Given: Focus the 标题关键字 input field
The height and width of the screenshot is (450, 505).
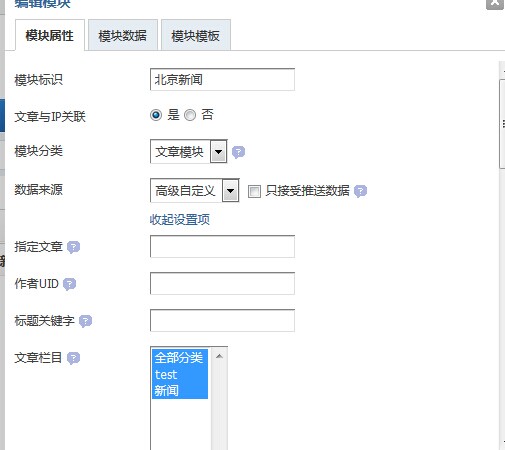Looking at the screenshot, I should (x=222, y=321).
